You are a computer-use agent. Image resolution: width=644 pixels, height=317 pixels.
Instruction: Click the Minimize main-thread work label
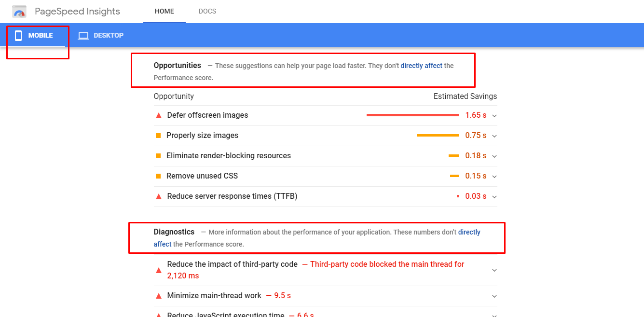click(x=214, y=296)
